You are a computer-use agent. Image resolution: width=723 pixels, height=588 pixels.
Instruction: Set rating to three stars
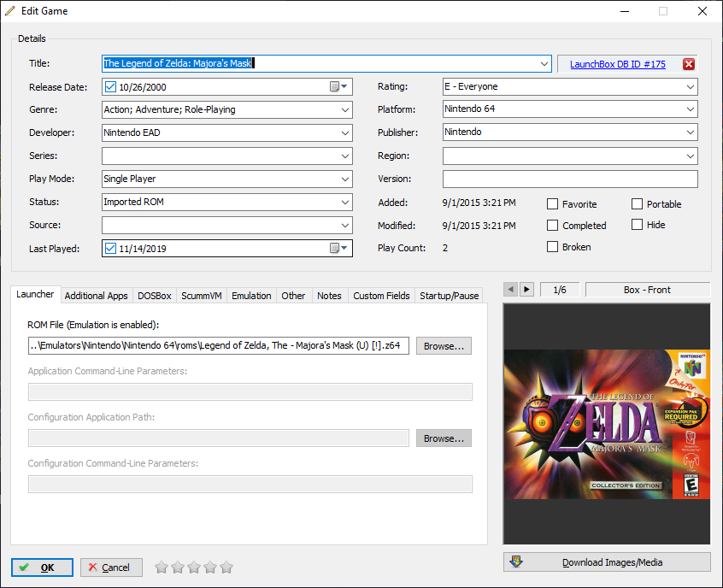point(194,567)
